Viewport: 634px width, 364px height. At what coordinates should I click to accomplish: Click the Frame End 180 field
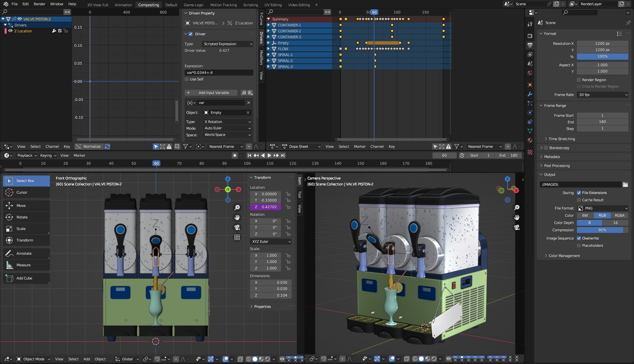[603, 122]
